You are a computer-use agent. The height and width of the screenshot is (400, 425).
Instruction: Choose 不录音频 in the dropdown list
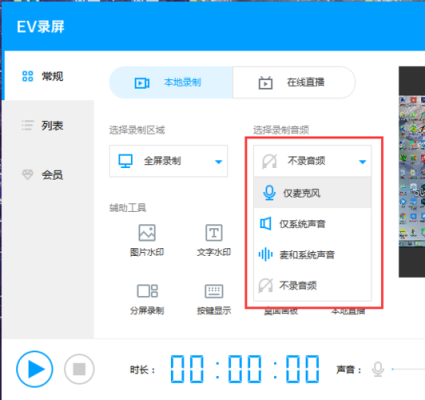click(x=312, y=286)
